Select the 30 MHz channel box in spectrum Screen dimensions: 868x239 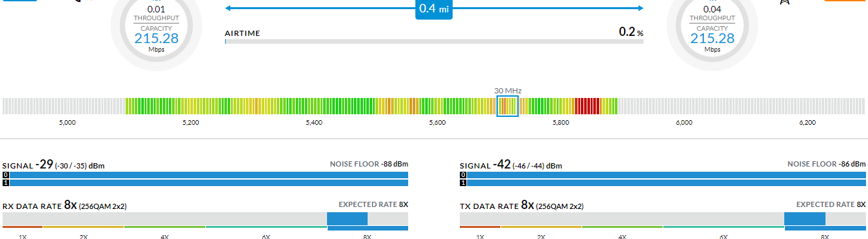[x=508, y=106]
